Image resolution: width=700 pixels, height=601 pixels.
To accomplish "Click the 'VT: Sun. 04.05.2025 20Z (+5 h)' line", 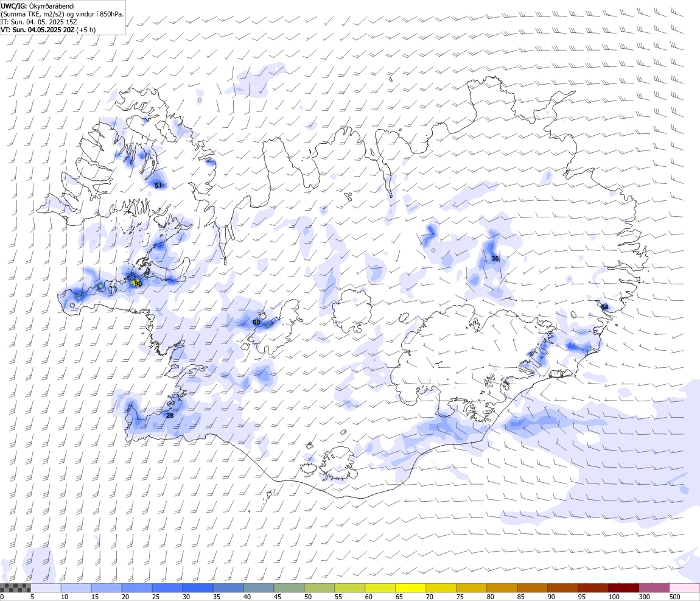I will (48, 30).
